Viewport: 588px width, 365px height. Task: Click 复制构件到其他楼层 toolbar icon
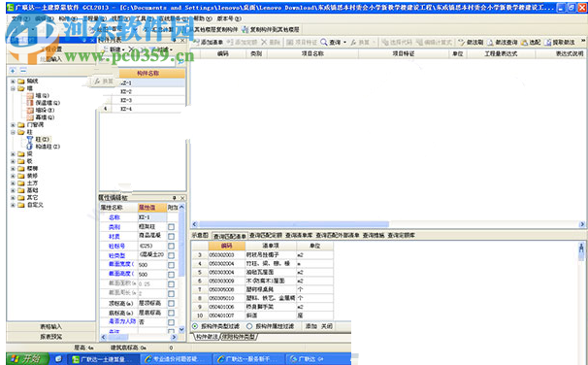click(x=245, y=29)
